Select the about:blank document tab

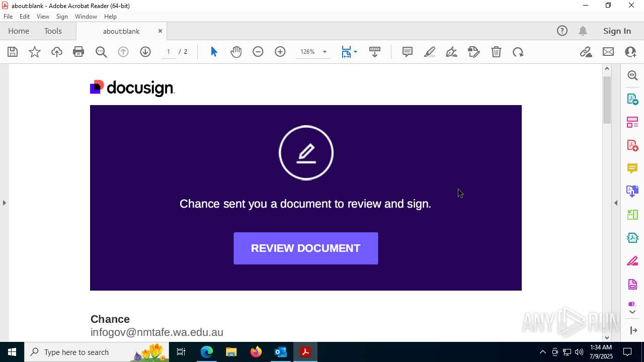tap(121, 31)
